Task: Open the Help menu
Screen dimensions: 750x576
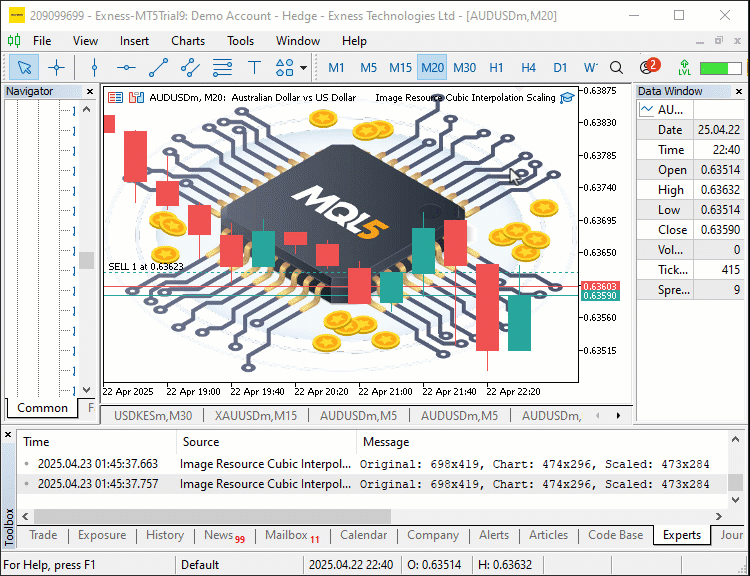Action: pyautogui.click(x=354, y=41)
